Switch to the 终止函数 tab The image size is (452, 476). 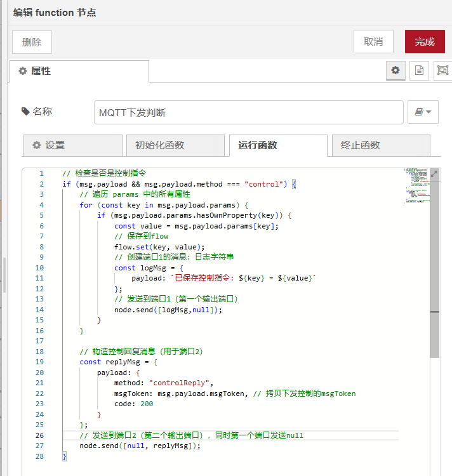381,145
